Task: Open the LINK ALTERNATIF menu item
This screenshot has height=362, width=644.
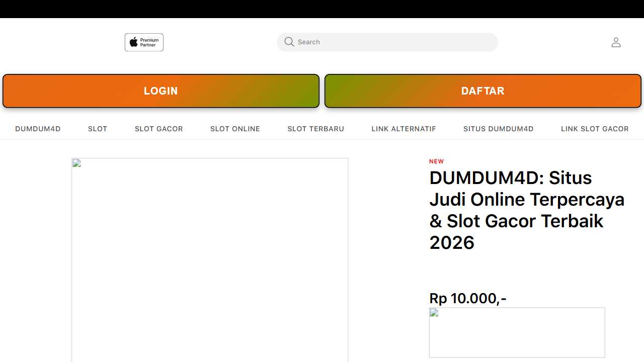Action: (x=404, y=129)
